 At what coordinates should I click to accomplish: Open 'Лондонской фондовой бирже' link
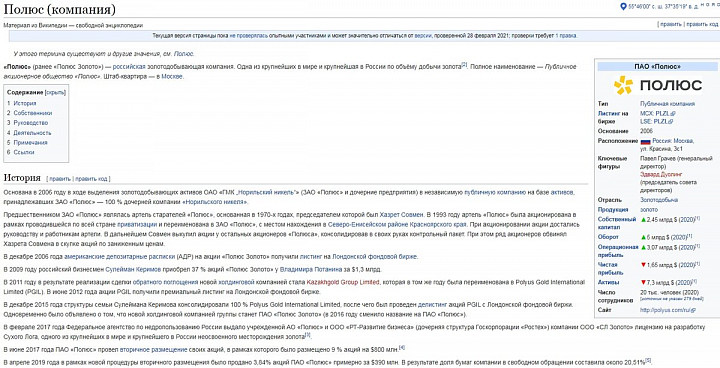(375, 256)
